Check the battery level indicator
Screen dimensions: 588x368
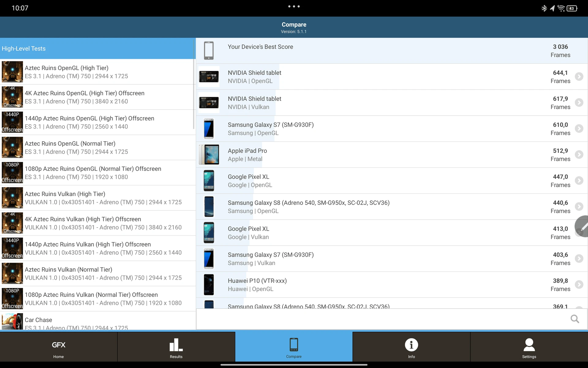coord(572,8)
